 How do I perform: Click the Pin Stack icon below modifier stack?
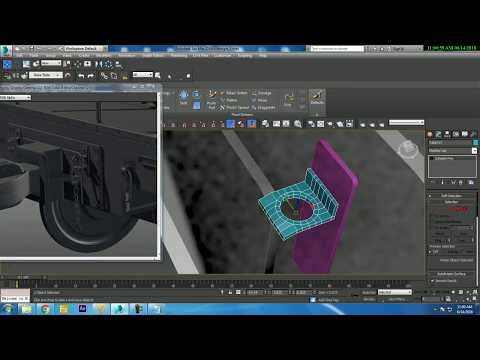coord(433,182)
